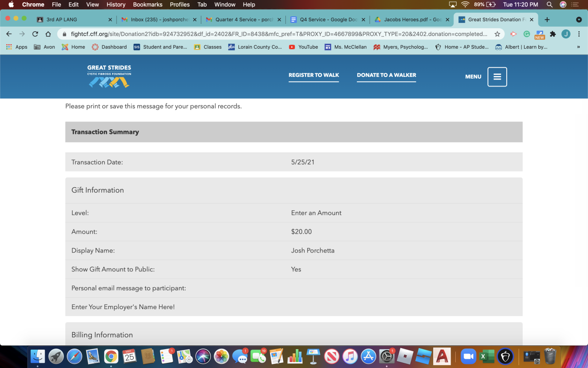Expand the tab search dropdown arrow
This screenshot has width=588, height=368.
pyautogui.click(x=579, y=20)
